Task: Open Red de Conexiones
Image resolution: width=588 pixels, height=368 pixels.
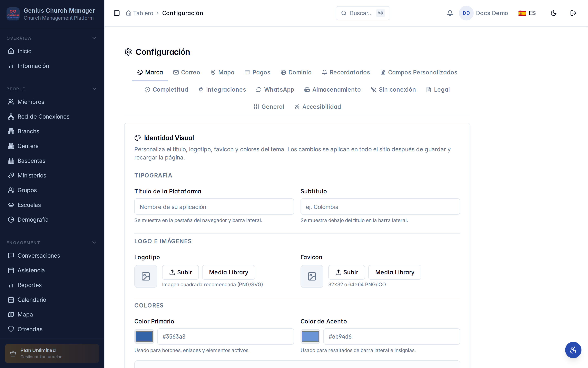Action: point(52,117)
